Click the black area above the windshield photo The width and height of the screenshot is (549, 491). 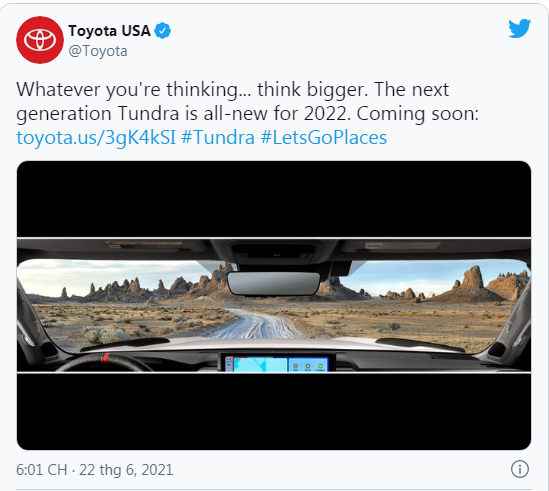(274, 199)
